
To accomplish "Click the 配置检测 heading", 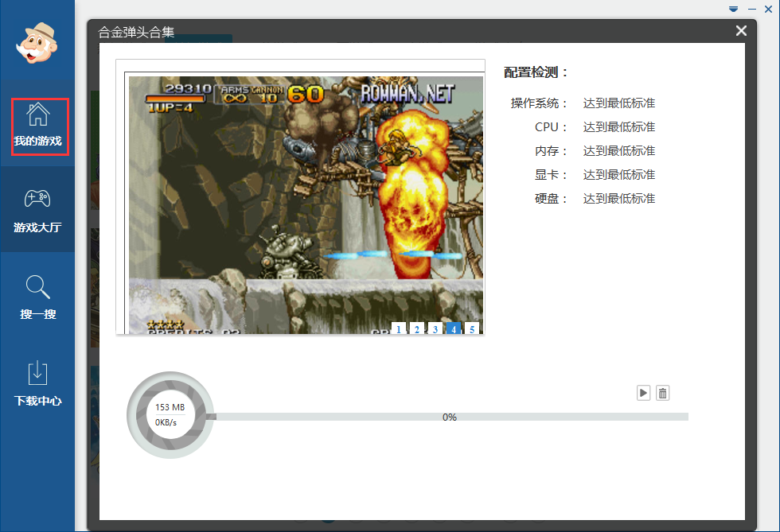I will coord(536,72).
